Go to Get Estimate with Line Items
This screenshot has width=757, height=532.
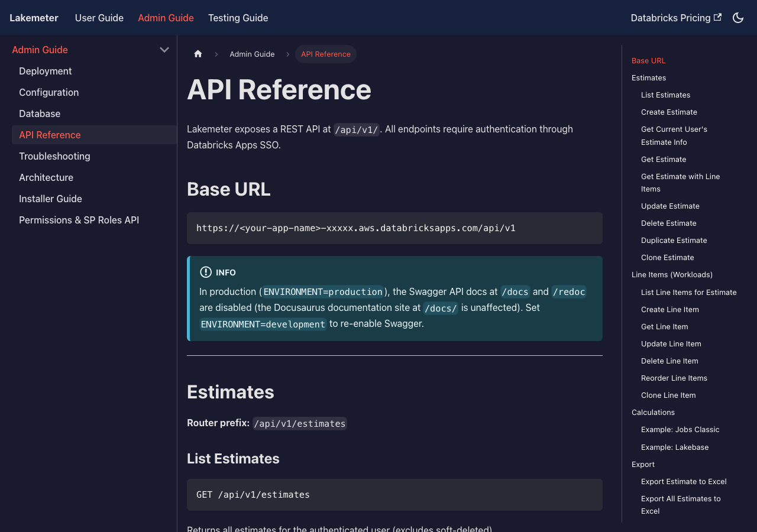[681, 183]
